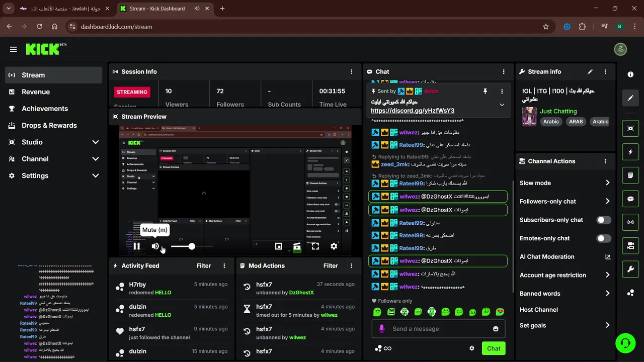Image resolution: width=644 pixels, height=362 pixels.
Task: Bookmark this page with star icon
Action: tap(546, 27)
